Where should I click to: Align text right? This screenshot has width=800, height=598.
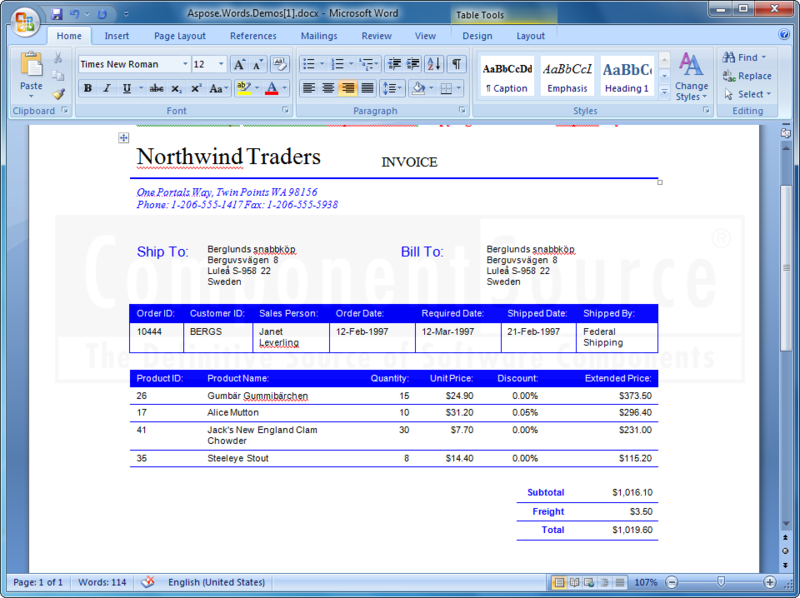347,88
